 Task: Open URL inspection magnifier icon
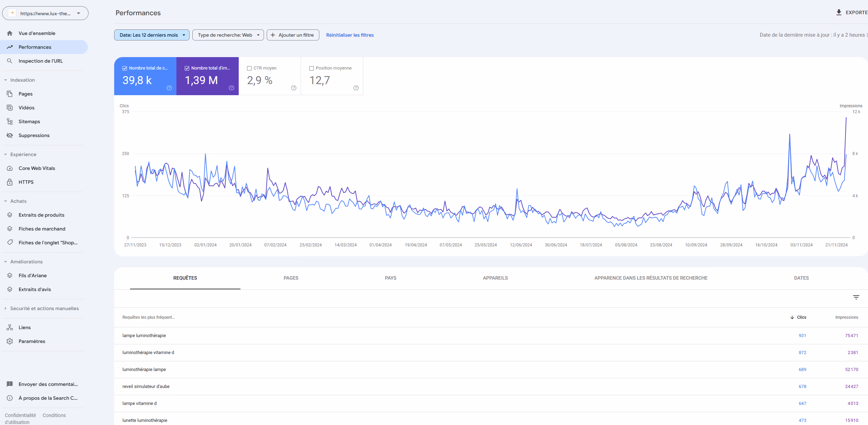click(10, 61)
